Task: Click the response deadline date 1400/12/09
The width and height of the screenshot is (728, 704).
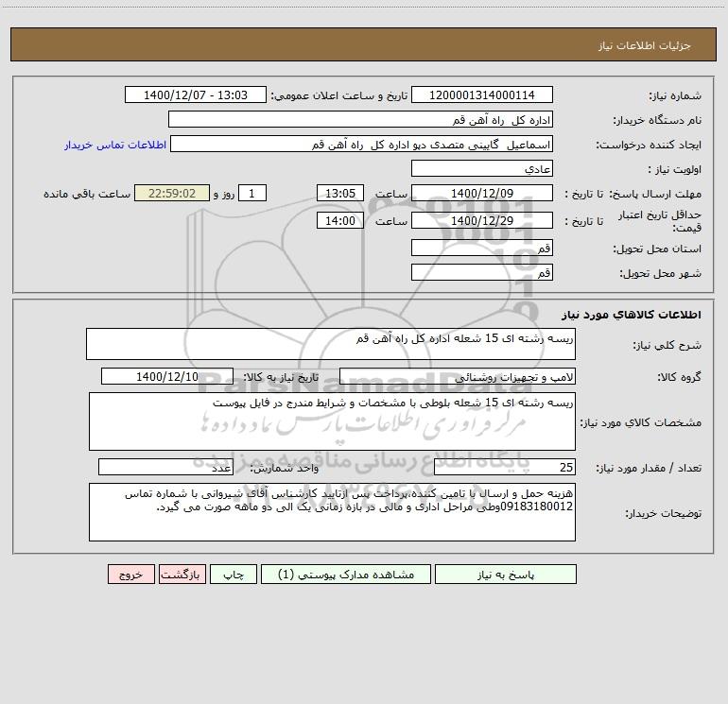Action: 482,193
